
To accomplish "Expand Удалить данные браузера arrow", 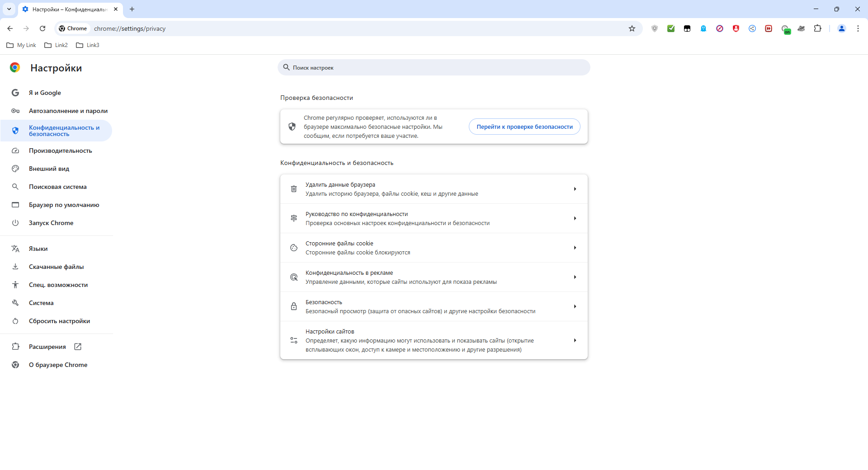I will pos(575,189).
